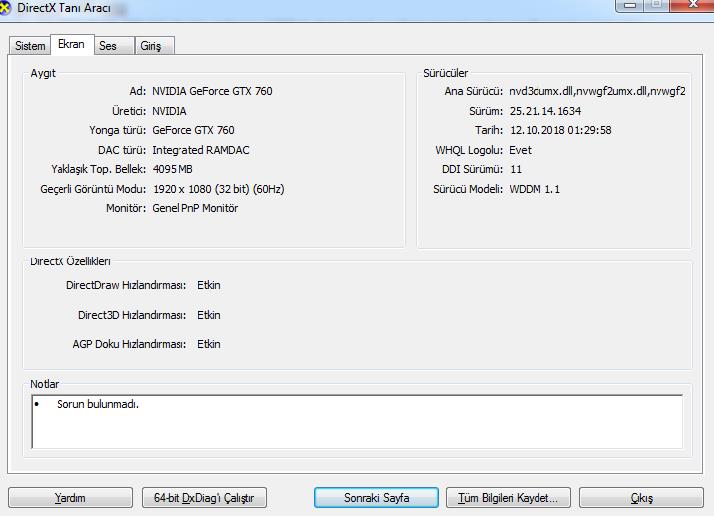The image size is (714, 517).
Task: Click the DirectX Tanı Aracı title bar icon
Action: 5,8
